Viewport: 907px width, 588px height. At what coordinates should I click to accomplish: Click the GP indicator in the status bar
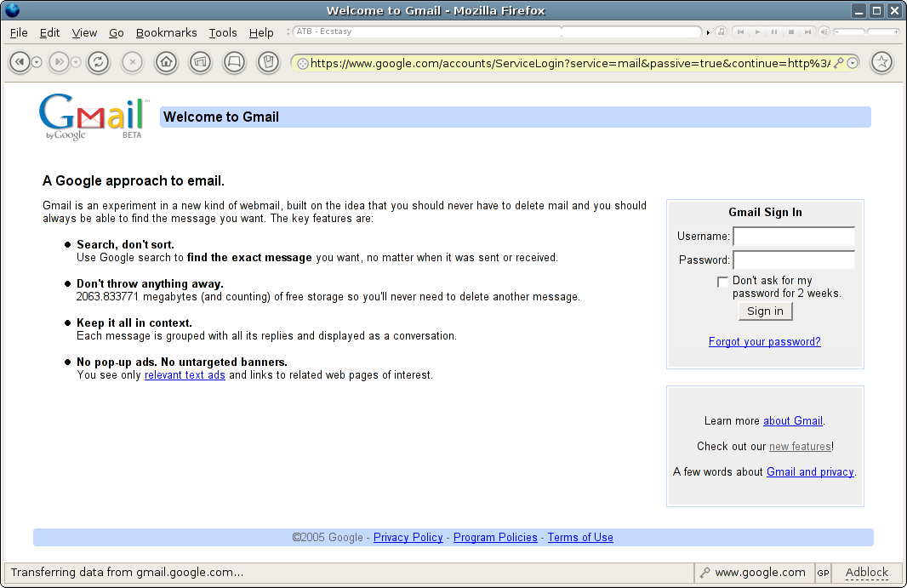click(822, 572)
